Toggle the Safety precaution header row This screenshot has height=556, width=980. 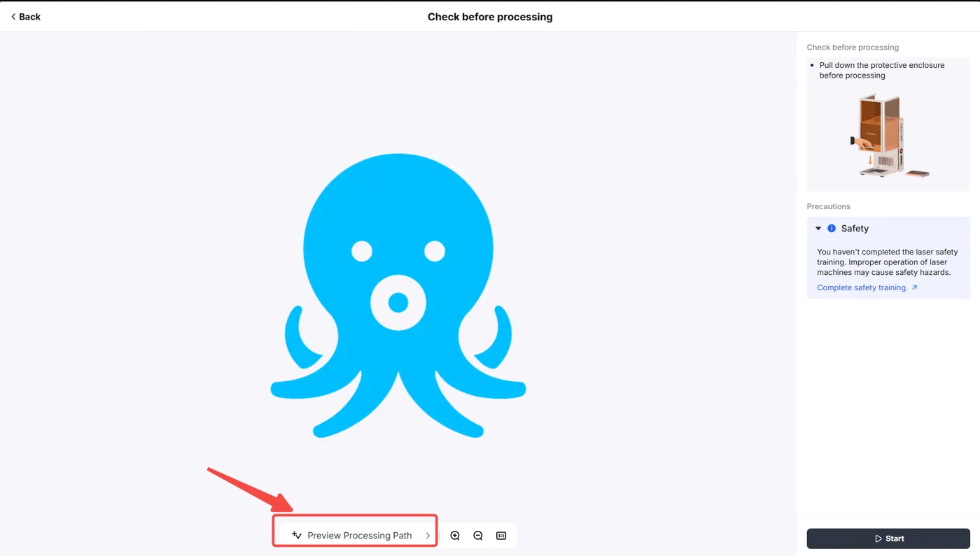click(888, 229)
